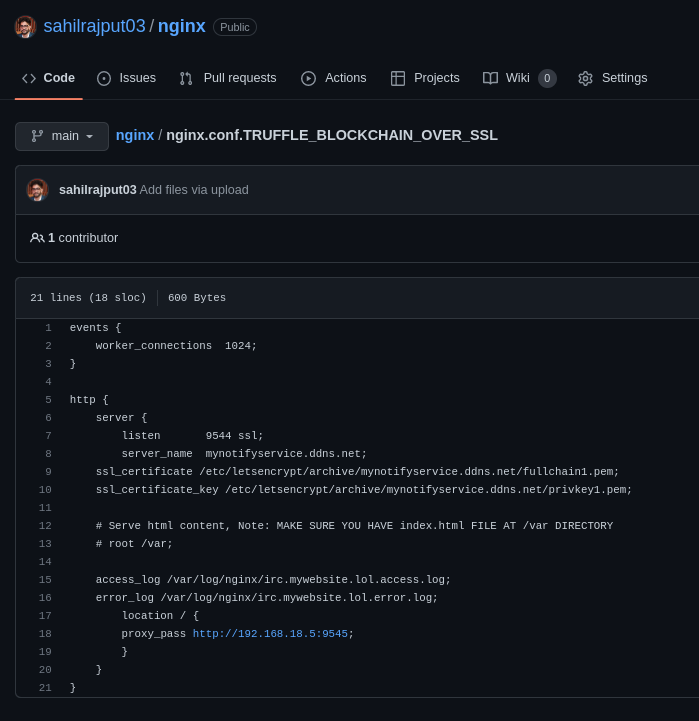Viewport: 699px width, 721px height.
Task: Click the '600 Bytes' file size
Action: [x=197, y=298]
